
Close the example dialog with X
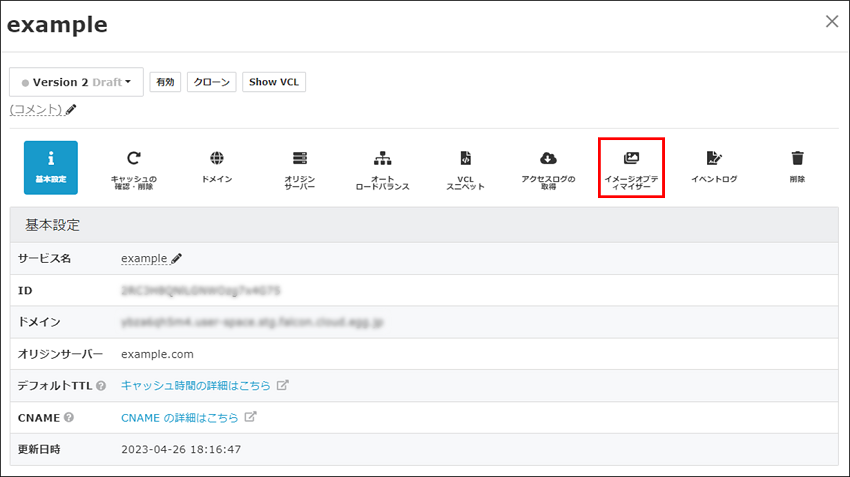pos(831,21)
